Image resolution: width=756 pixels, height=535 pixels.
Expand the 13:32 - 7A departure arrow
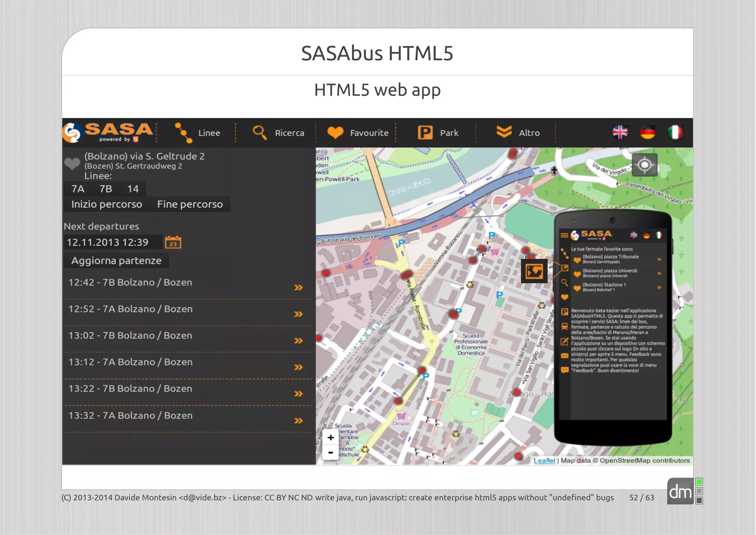(298, 420)
